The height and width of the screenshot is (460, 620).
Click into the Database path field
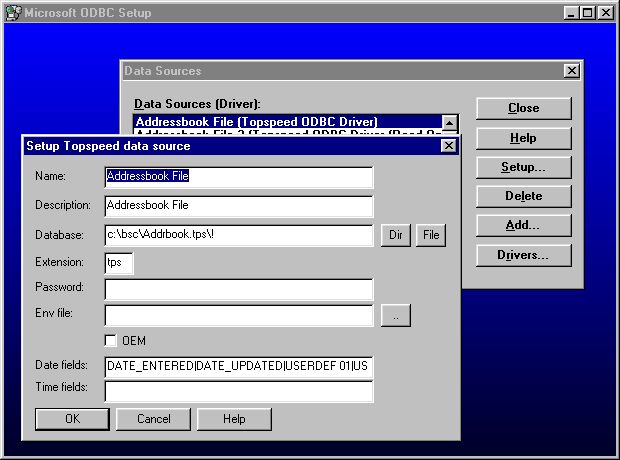pos(239,235)
